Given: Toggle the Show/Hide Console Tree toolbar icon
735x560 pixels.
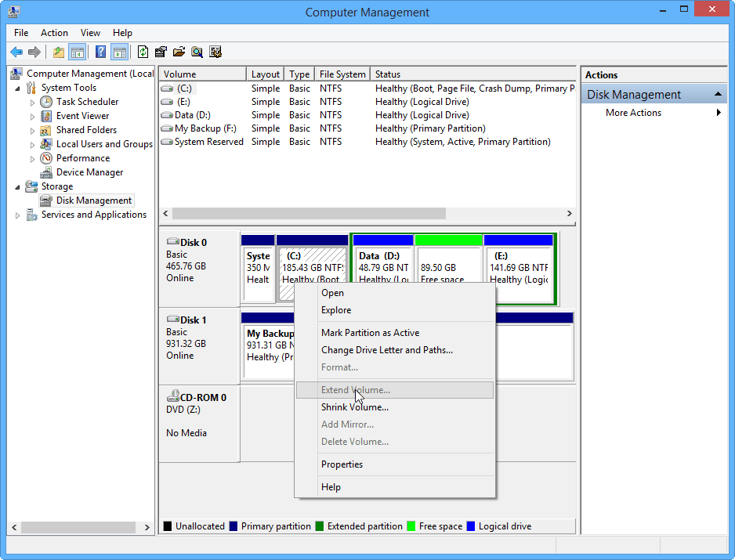Looking at the screenshot, I should 78,52.
